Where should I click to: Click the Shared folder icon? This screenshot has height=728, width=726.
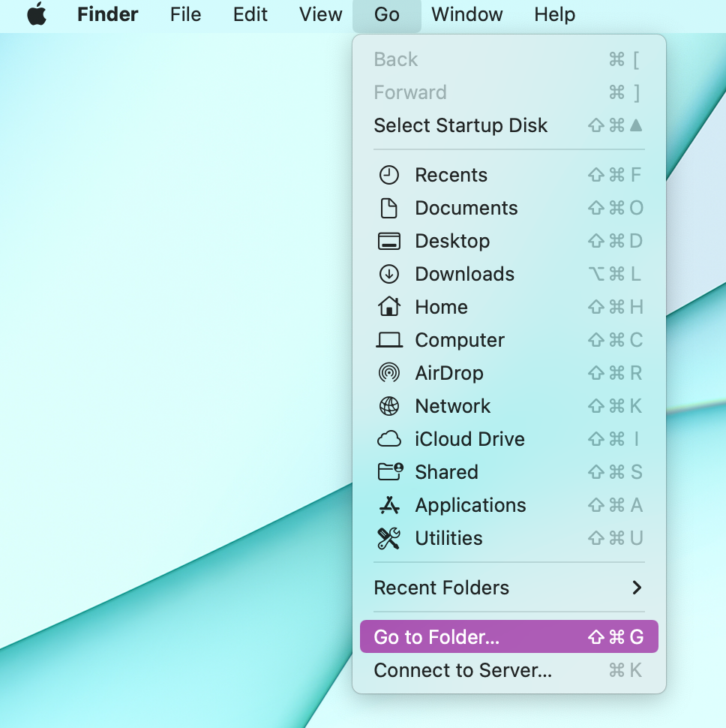point(390,472)
